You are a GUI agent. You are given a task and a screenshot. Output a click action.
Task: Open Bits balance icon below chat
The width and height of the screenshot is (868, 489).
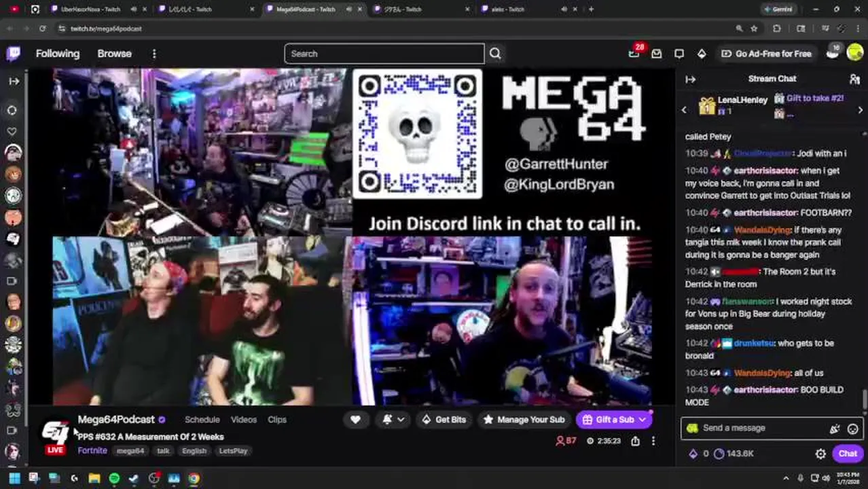coord(698,454)
